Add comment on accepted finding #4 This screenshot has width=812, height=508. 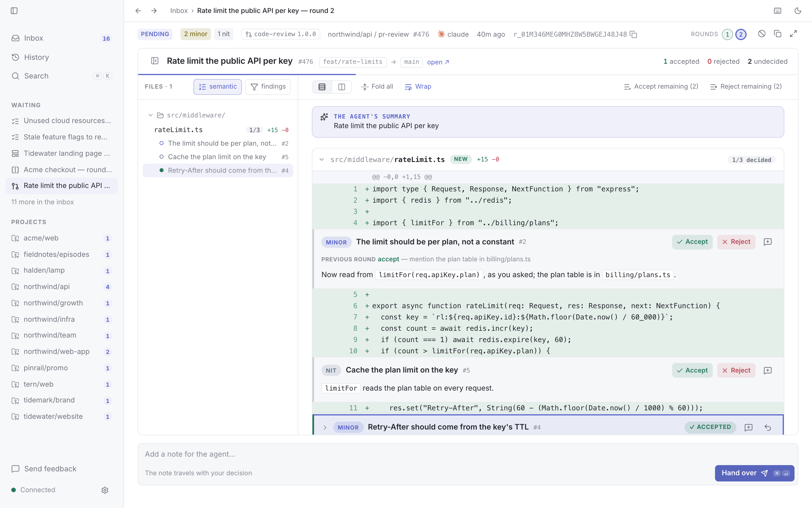click(x=749, y=427)
